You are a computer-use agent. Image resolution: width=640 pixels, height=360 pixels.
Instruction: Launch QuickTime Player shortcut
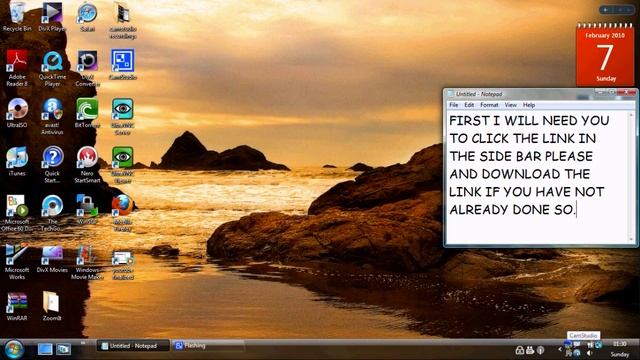52,68
